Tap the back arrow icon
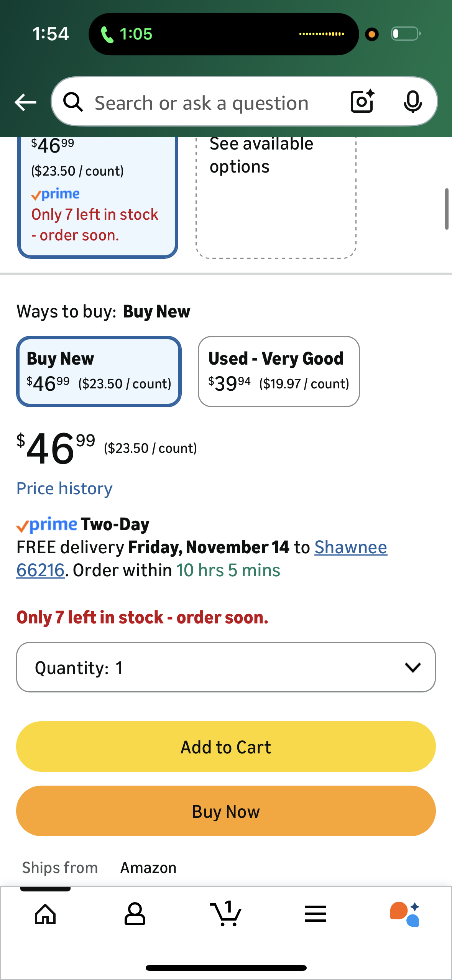The image size is (452, 980). (x=25, y=102)
